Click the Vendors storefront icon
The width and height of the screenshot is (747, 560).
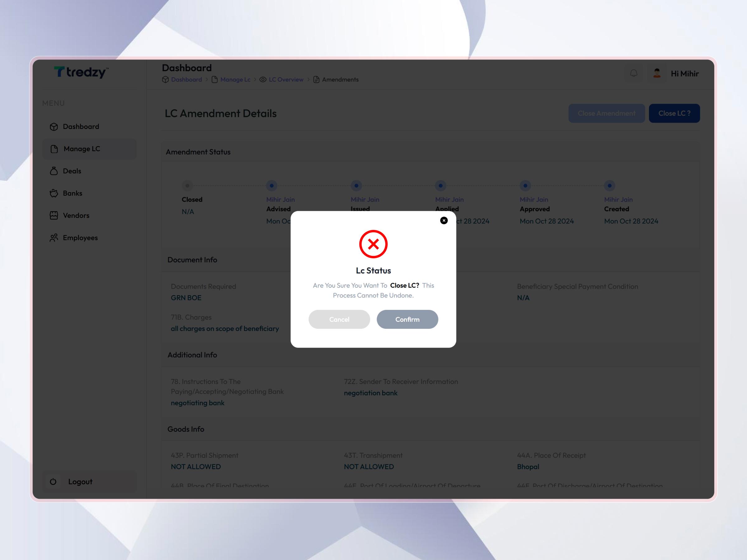point(54,215)
